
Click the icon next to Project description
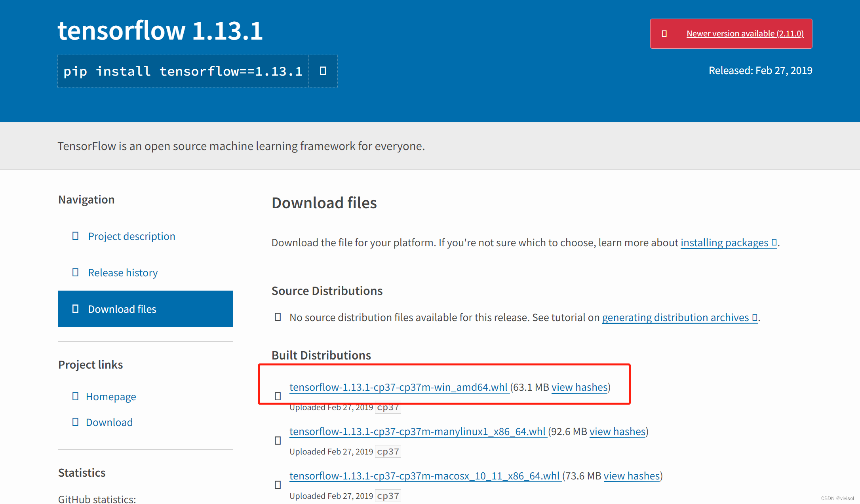pyautogui.click(x=75, y=236)
